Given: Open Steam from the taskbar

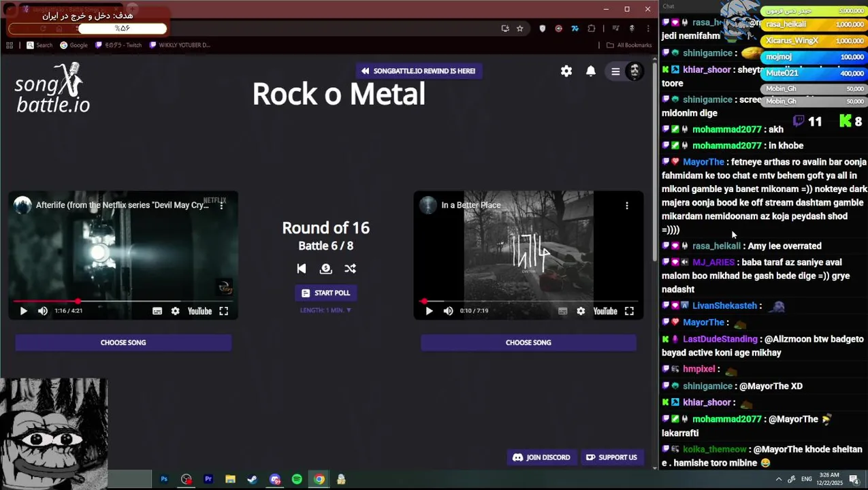Looking at the screenshot, I should tap(252, 479).
